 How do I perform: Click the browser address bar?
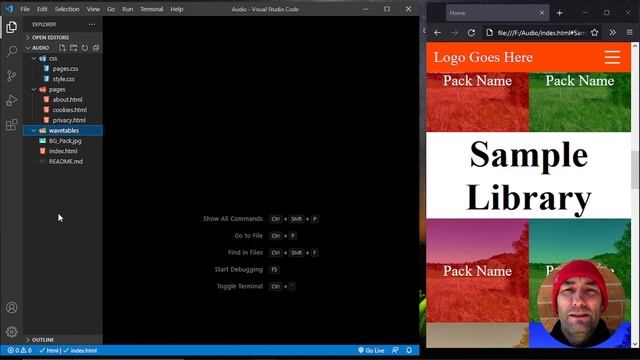(541, 33)
